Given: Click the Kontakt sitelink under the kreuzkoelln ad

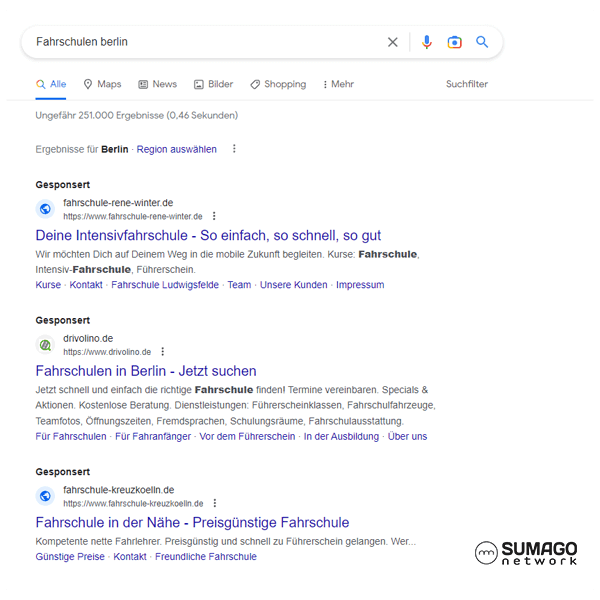Looking at the screenshot, I should (x=130, y=556).
